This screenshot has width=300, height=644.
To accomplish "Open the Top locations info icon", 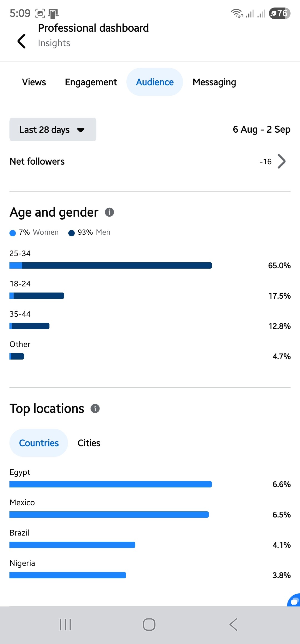I will [x=95, y=408].
